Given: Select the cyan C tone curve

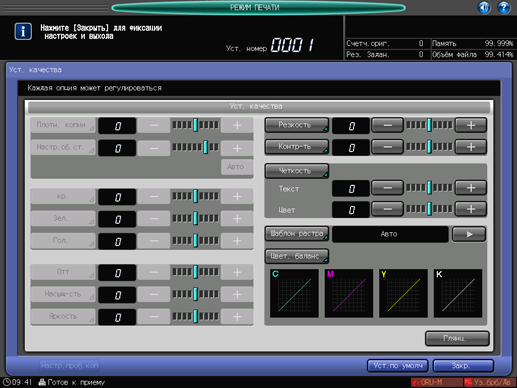Looking at the screenshot, I should pos(294,293).
